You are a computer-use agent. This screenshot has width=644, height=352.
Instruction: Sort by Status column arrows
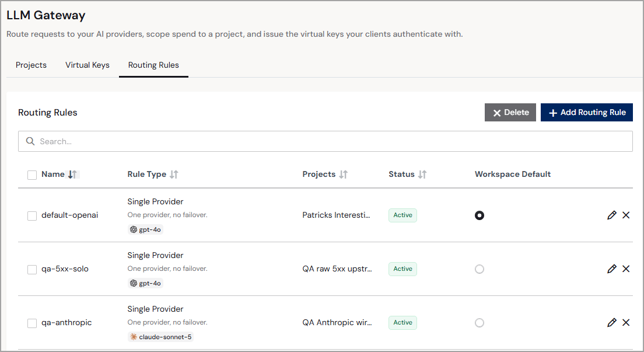pos(422,175)
